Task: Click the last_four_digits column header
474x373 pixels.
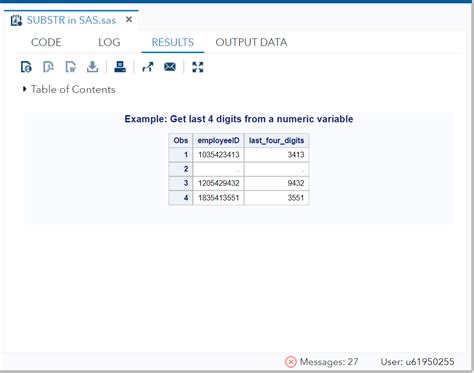Action: [x=276, y=140]
